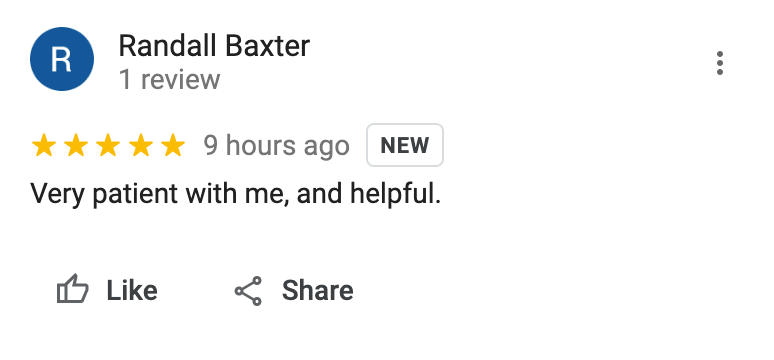Click the Like button text label
774x360 pixels.
(132, 290)
